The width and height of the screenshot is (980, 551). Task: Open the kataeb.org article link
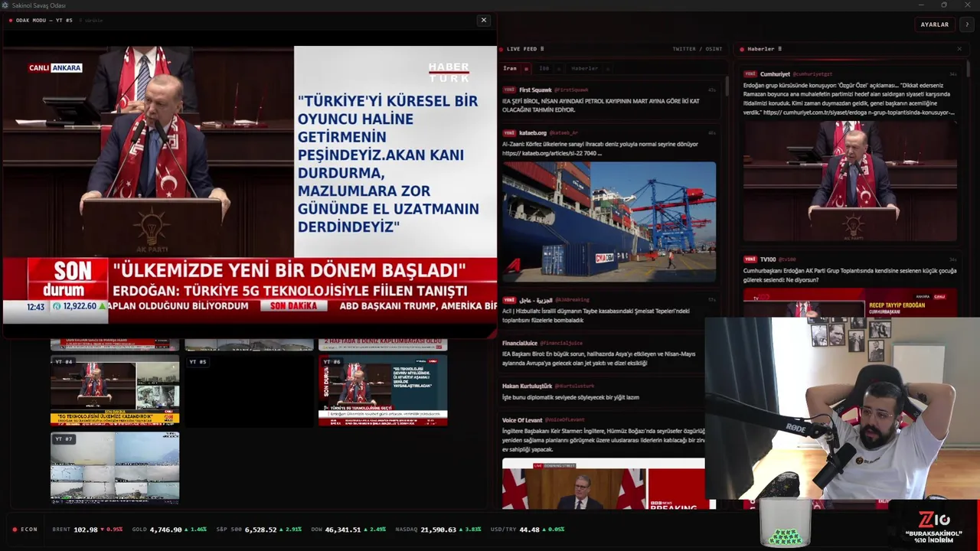tap(552, 153)
